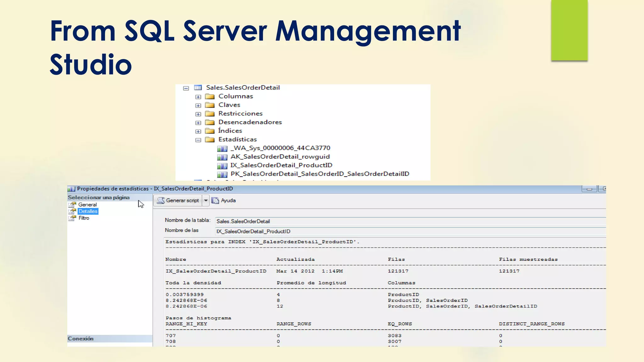Screen dimensions: 644x362
Task: Click the Ayuda button
Action: click(224, 200)
